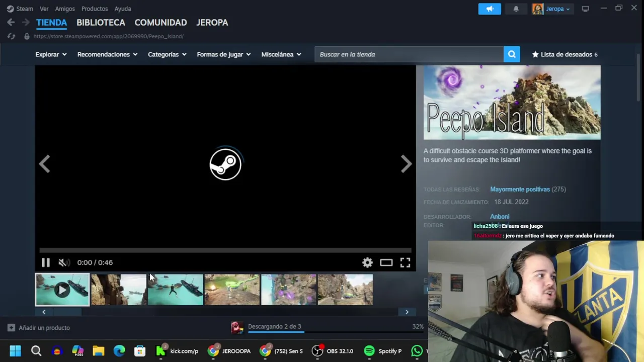Switch to the BIBLIOTECA tab
The width and height of the screenshot is (644, 362).
click(x=101, y=23)
